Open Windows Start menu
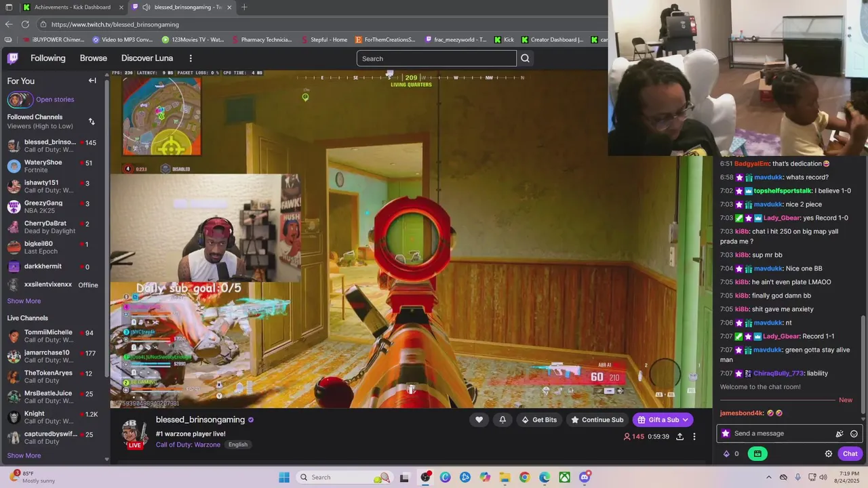 [x=284, y=477]
